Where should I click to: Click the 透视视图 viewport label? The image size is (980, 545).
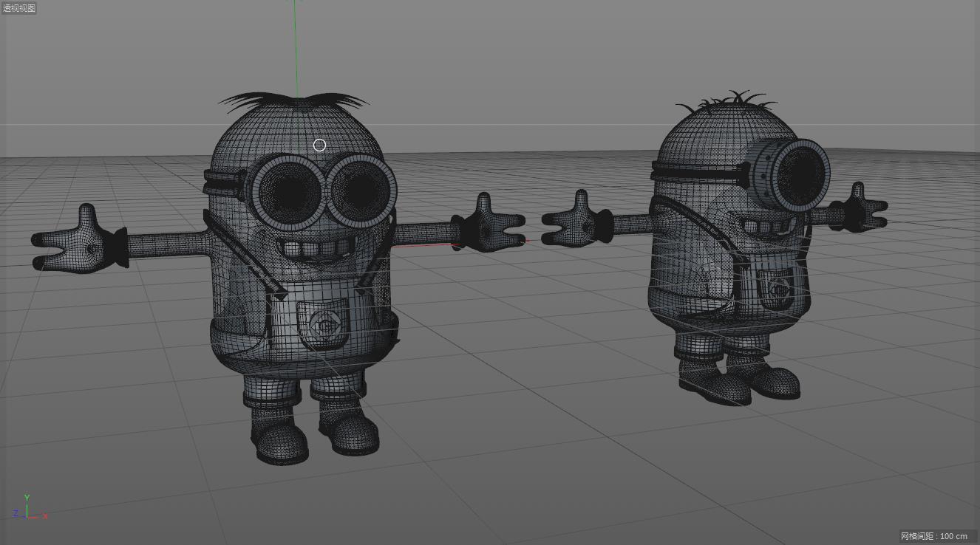(19, 8)
